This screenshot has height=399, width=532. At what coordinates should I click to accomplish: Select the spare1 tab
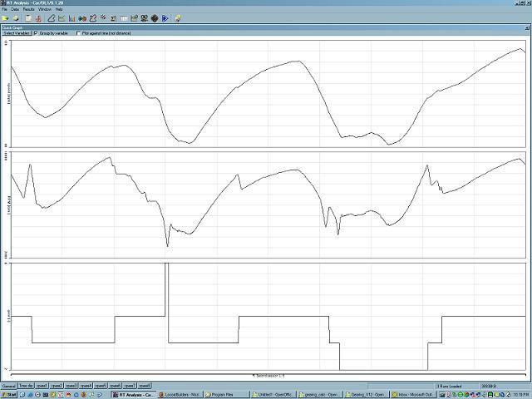click(42, 386)
